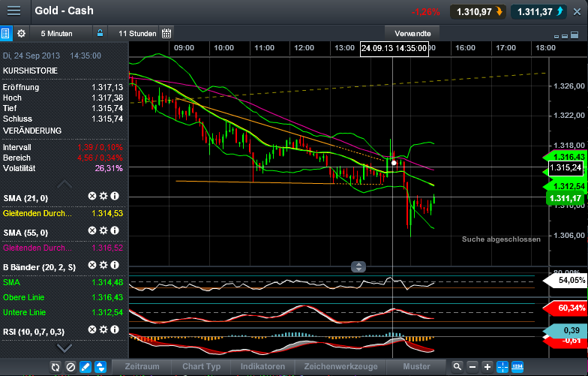
Task: Click the Volatilität 26,31% row
Action: coord(63,168)
